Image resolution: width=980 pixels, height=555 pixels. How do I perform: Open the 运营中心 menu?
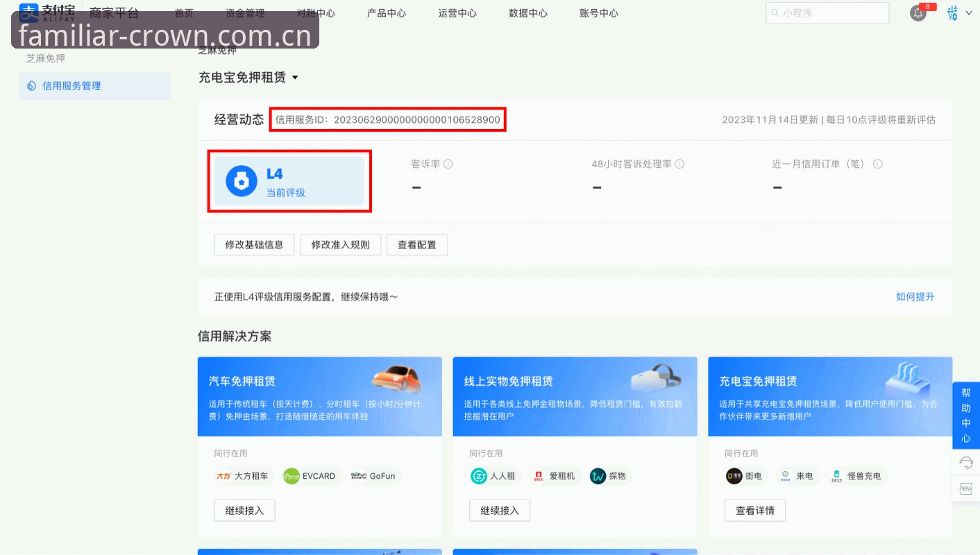[x=457, y=13]
